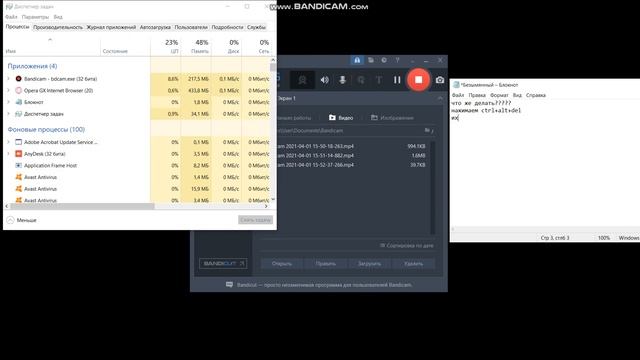Viewport: 640px width, 360px height.
Task: Stop recording with Bandicam's red stop button
Action: [418, 80]
